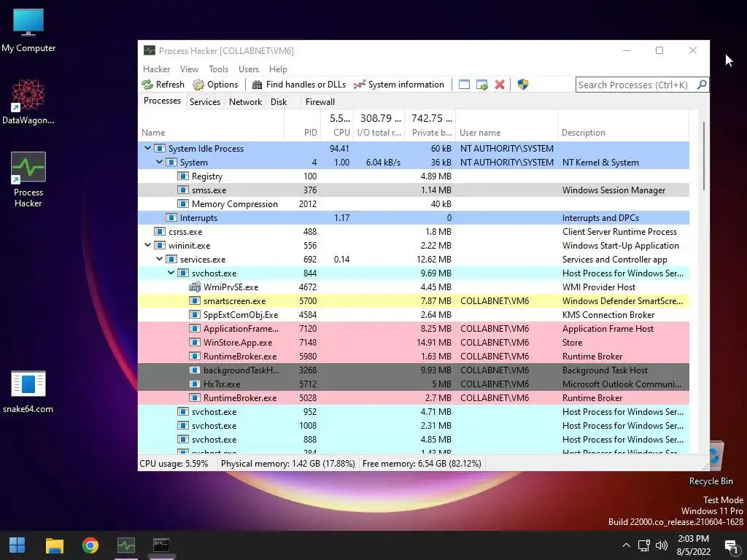Select RuntimeBroker.exe with PID 5028
This screenshot has width=747, height=560.
414,397
